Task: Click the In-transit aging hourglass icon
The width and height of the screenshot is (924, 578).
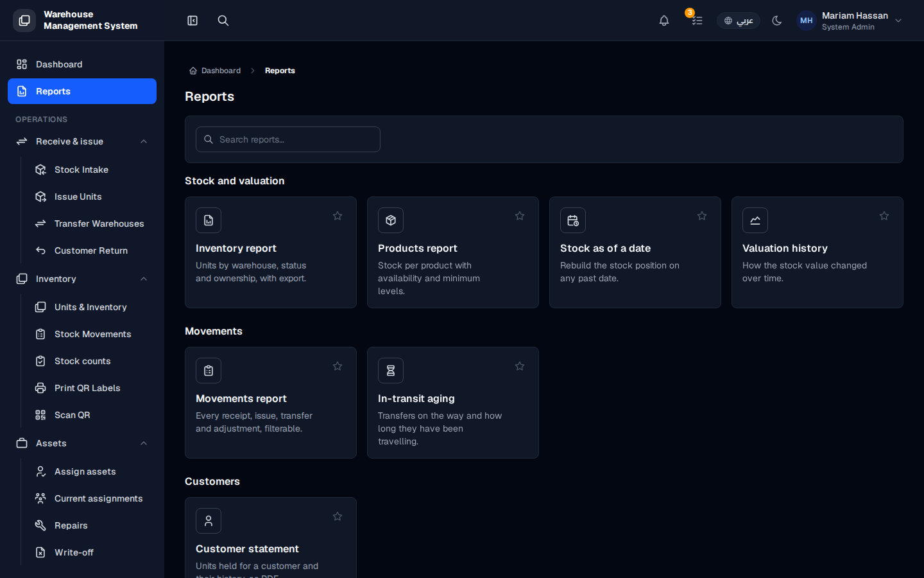Action: 391,371
